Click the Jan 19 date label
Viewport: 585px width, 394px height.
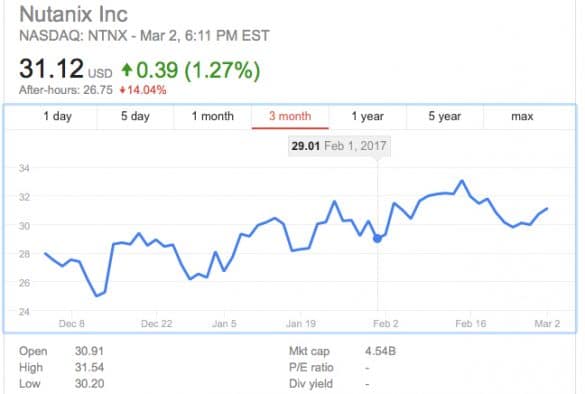tap(301, 323)
